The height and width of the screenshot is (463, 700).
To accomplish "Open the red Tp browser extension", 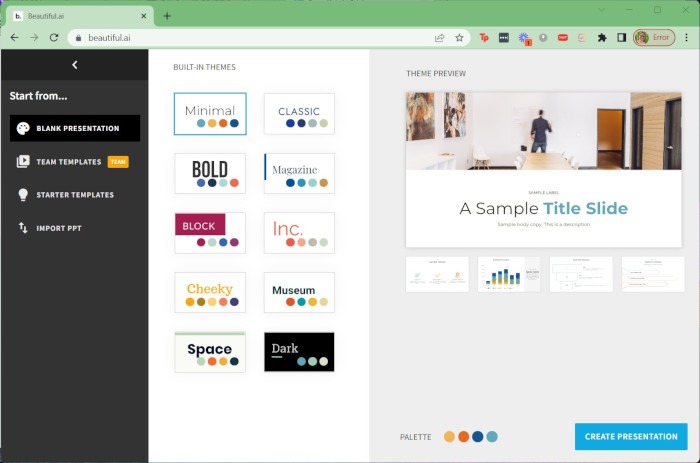I will point(484,38).
